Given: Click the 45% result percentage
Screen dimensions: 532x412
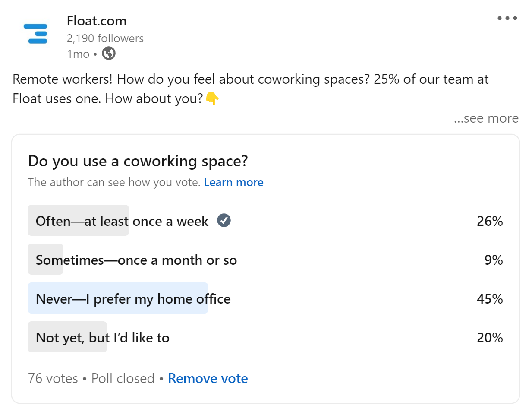Looking at the screenshot, I should 489,299.
